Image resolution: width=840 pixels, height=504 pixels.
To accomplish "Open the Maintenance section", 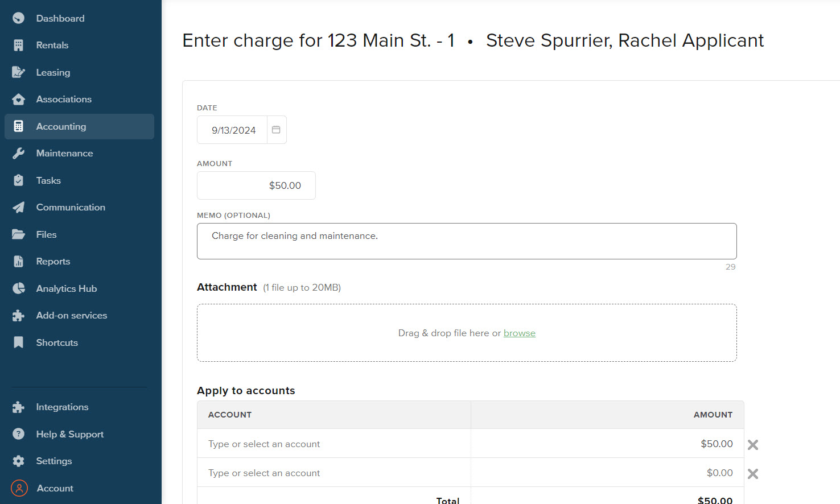I will [64, 153].
